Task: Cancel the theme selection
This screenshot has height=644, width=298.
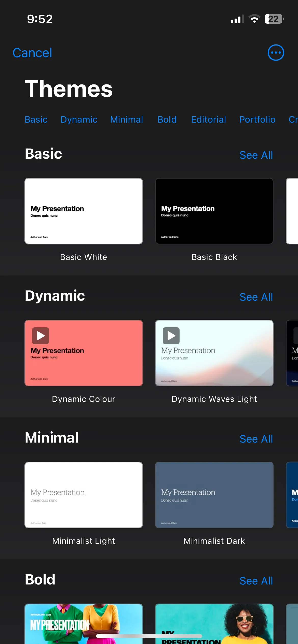Action: tap(32, 53)
